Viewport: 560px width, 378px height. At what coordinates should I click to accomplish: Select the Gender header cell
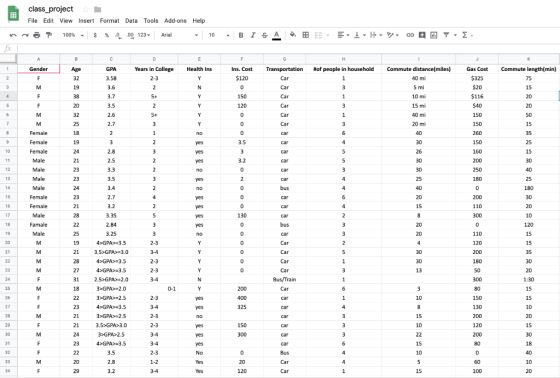[39, 69]
